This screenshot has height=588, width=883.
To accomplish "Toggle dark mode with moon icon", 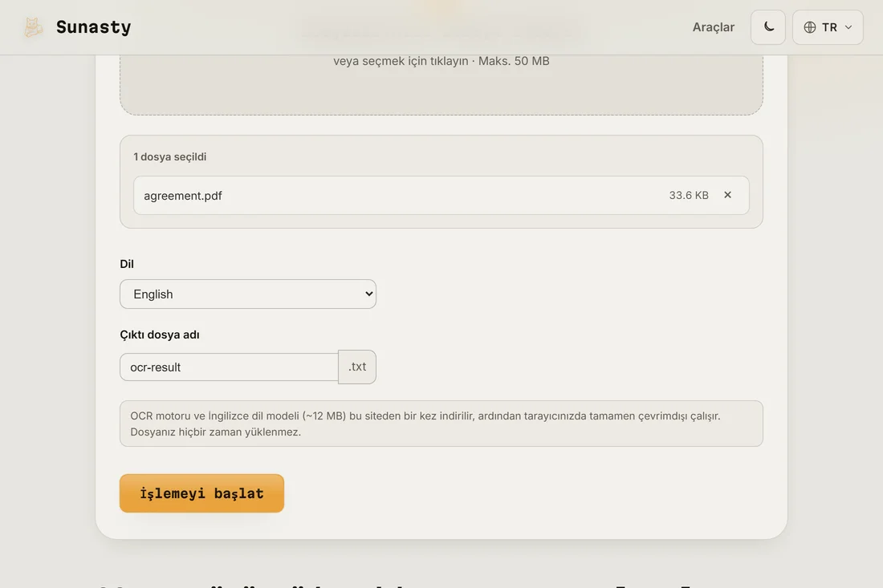I will point(768,27).
